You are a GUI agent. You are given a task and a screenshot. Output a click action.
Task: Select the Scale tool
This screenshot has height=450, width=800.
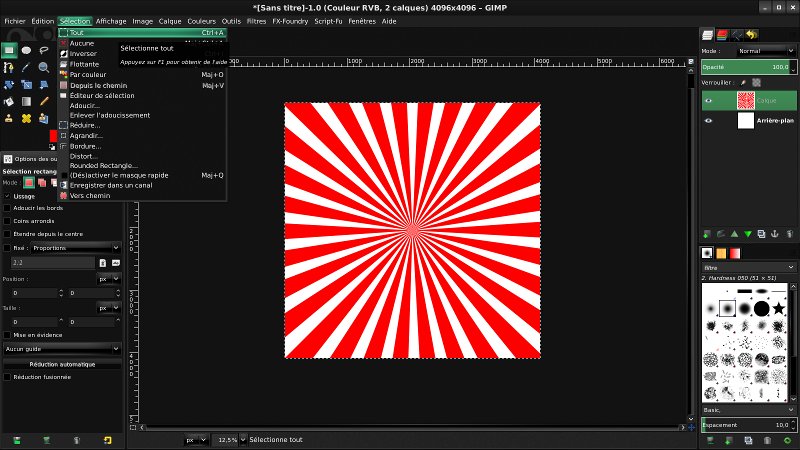click(27, 85)
